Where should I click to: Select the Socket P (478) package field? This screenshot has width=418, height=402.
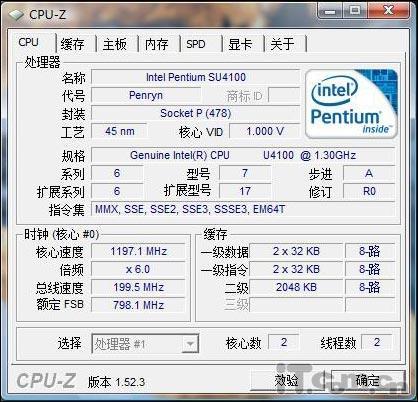point(196,113)
